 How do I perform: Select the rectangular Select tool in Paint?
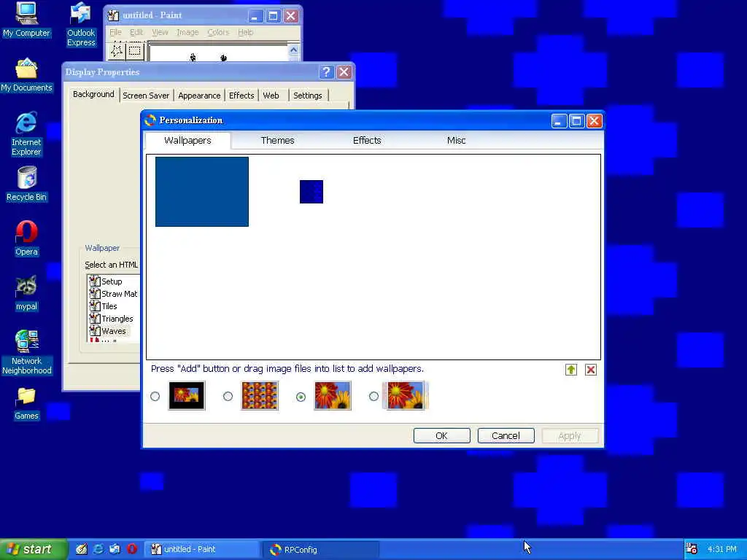[135, 50]
